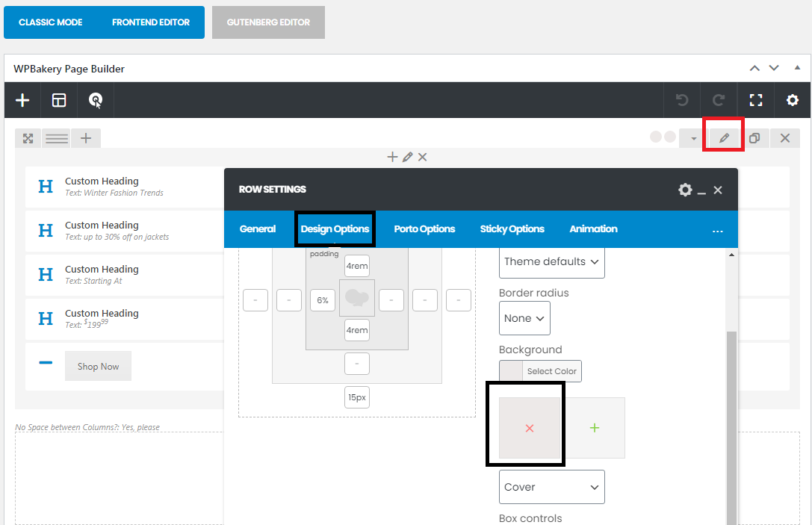Delete this row with the X icon
Image resolution: width=812 pixels, height=525 pixels.
pos(785,138)
